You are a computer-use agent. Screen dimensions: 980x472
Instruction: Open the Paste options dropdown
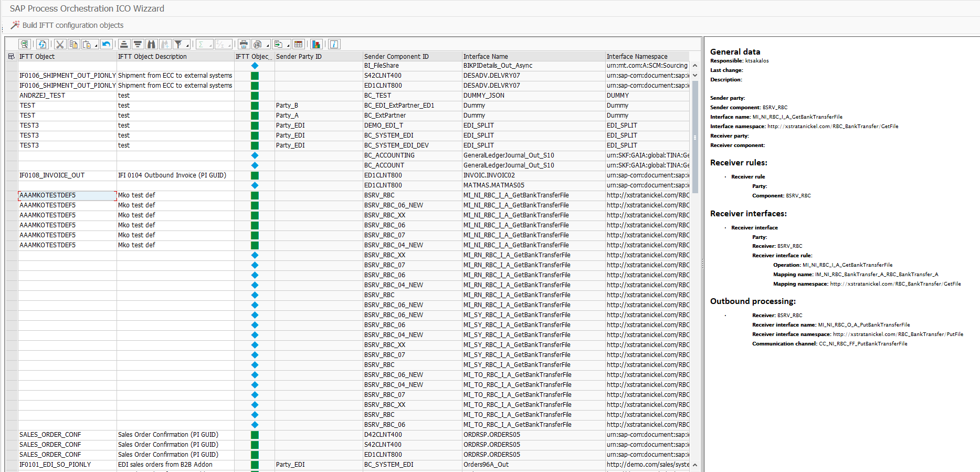[x=96, y=46]
